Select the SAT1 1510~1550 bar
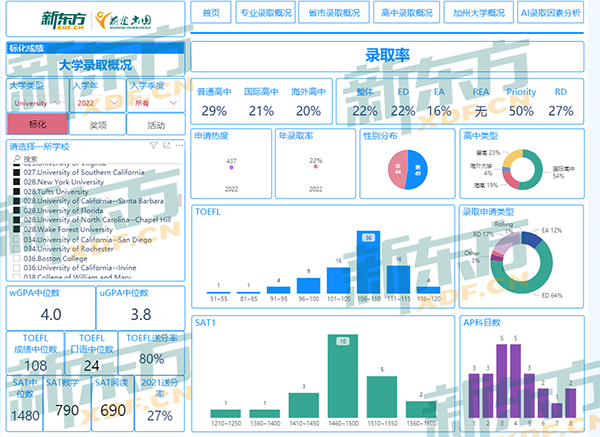This screenshot has height=437, width=600. pyautogui.click(x=382, y=397)
